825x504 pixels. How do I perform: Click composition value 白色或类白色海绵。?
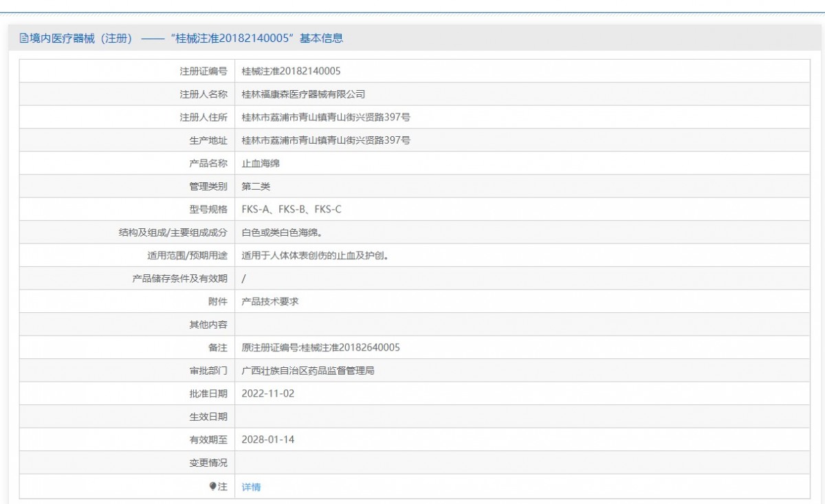pos(283,233)
